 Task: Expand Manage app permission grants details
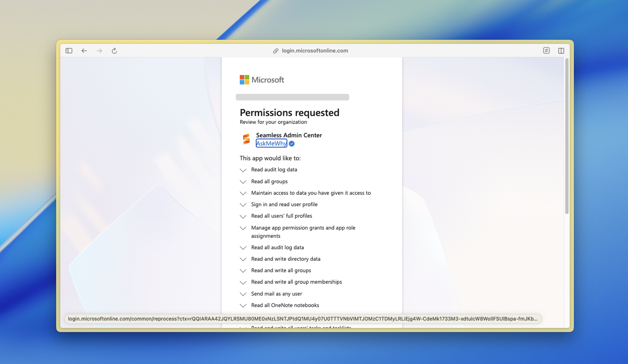(x=243, y=228)
